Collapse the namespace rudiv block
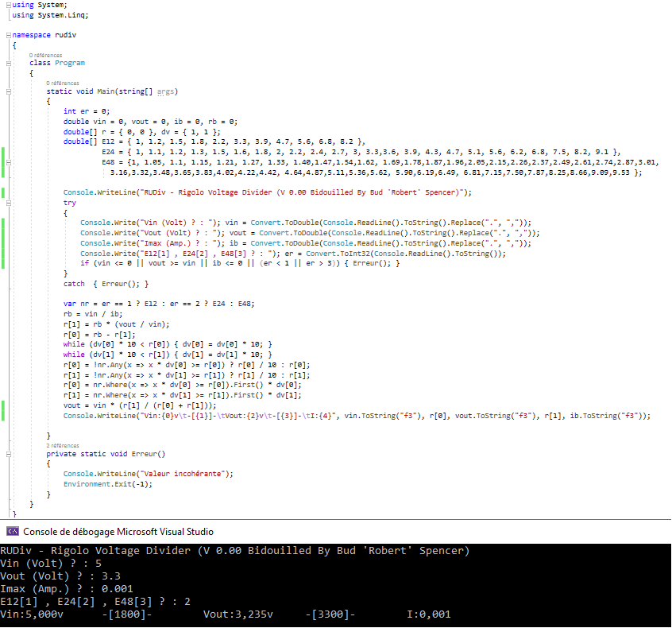 tap(8, 36)
